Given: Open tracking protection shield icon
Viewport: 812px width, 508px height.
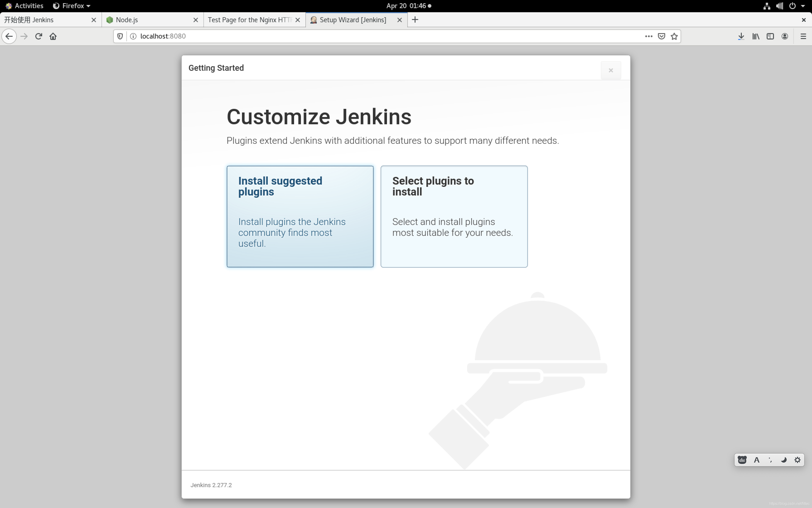Looking at the screenshot, I should 120,36.
